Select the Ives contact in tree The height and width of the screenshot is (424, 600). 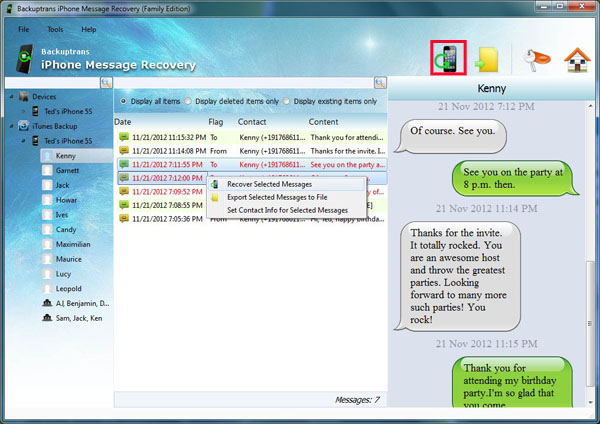[x=62, y=215]
